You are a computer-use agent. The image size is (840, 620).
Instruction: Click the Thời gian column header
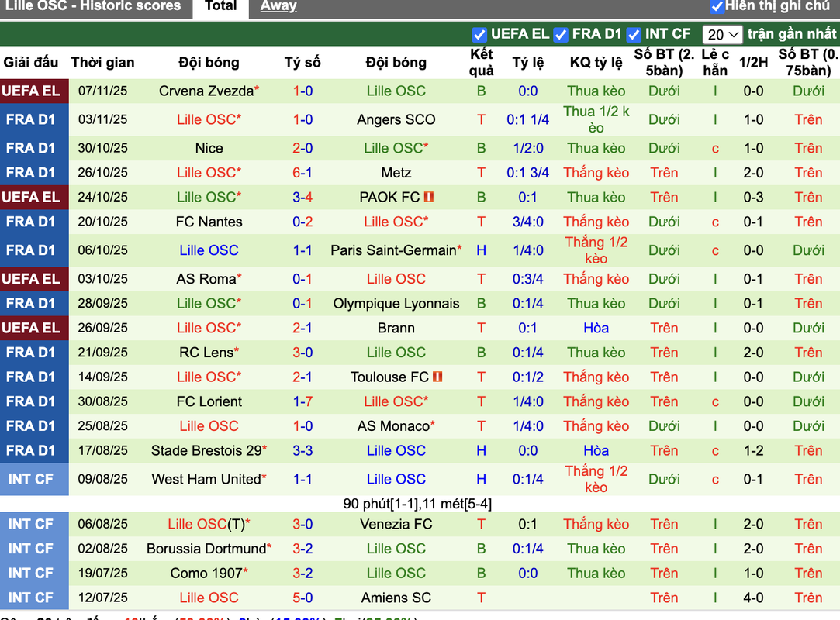[103, 63]
